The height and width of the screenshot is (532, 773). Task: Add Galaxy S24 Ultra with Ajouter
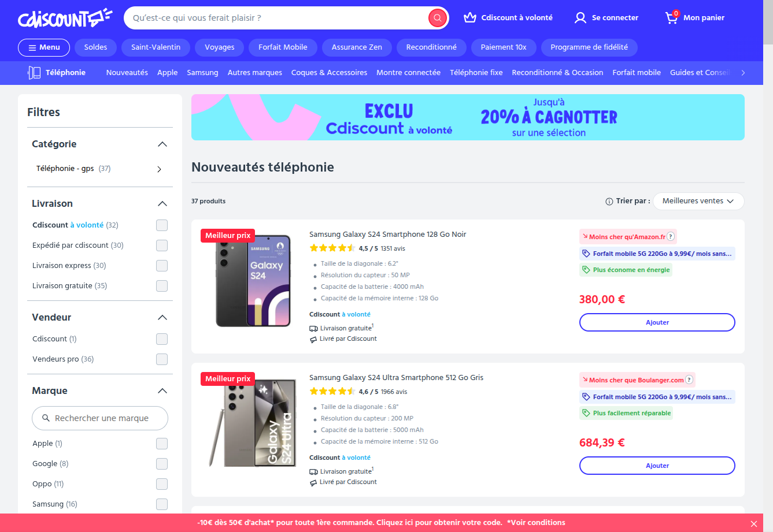pos(657,466)
